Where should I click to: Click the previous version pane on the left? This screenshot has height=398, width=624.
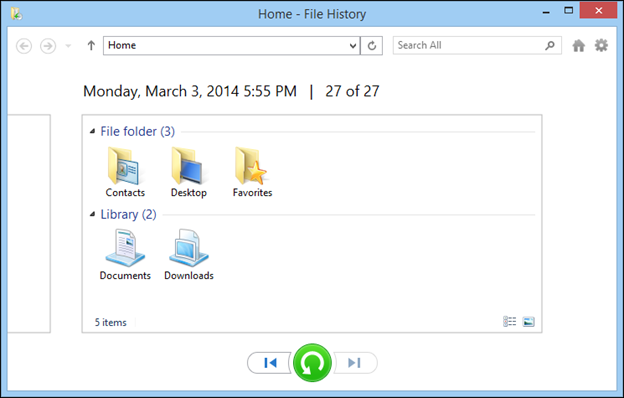tap(29, 223)
